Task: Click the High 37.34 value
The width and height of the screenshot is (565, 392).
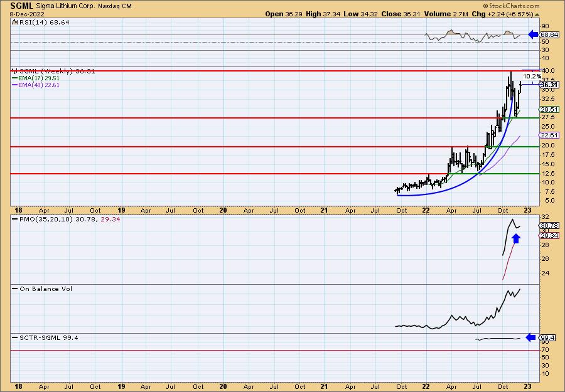Action: [x=323, y=14]
